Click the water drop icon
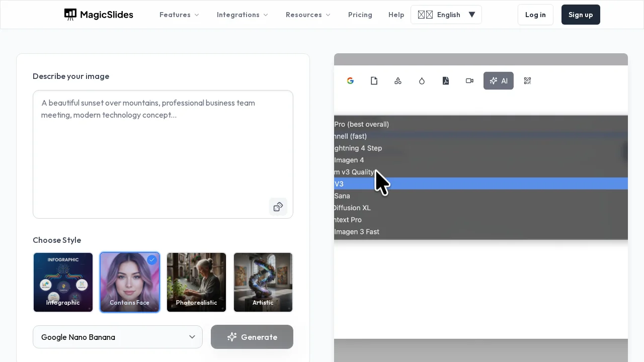 pos(422,80)
